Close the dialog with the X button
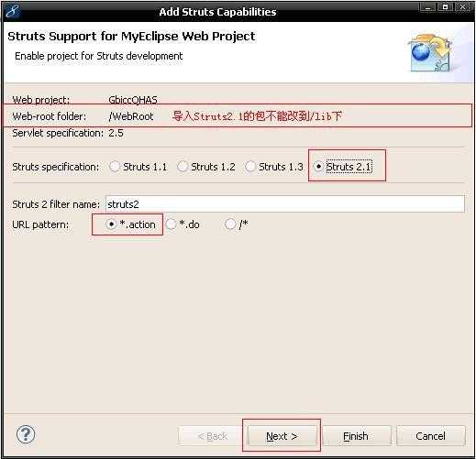The image size is (476, 459). point(462,7)
